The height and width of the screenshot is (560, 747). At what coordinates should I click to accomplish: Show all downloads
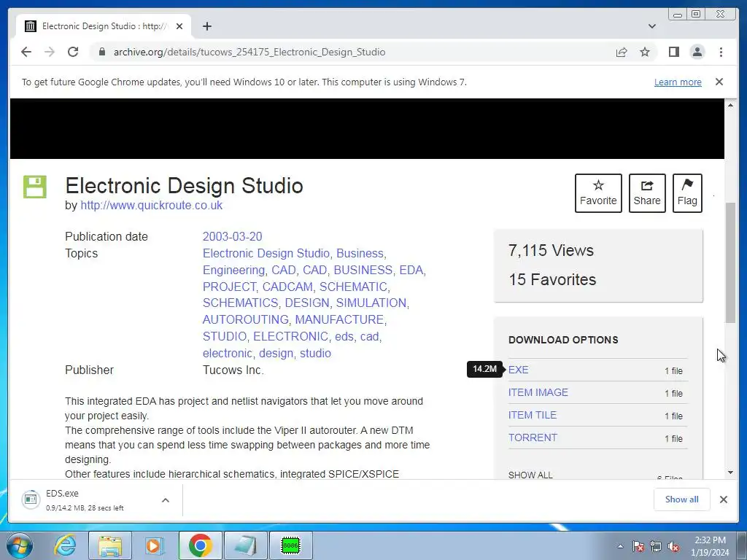point(682,499)
